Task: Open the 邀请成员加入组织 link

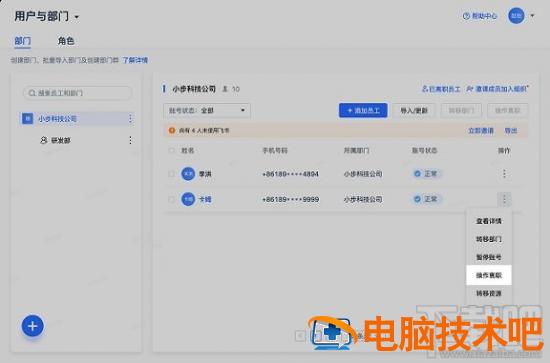Action: (x=498, y=89)
